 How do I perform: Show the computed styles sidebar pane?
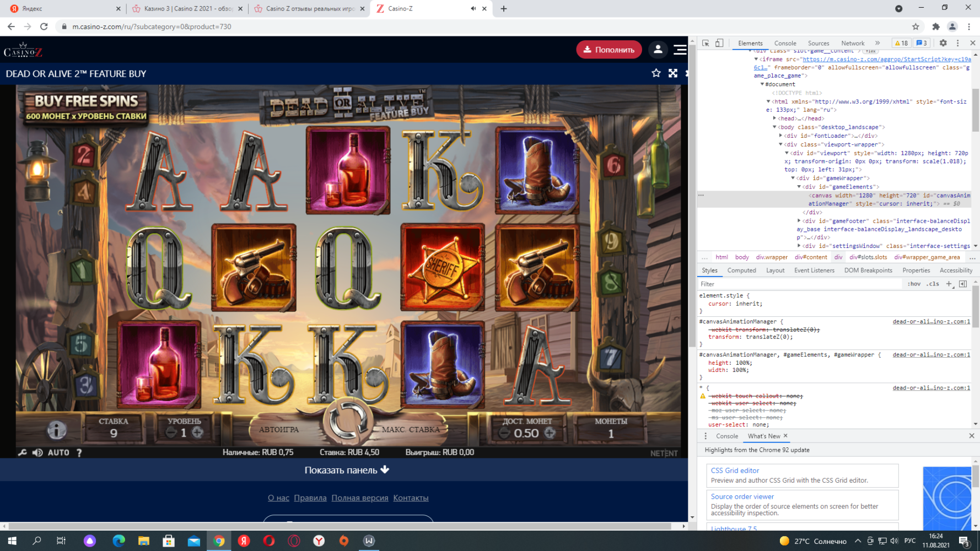point(963,284)
